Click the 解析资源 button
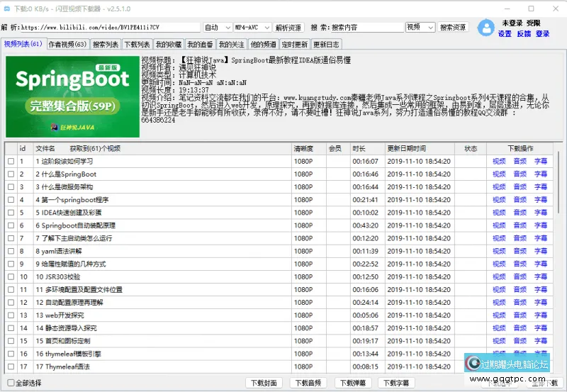The height and width of the screenshot is (392, 567). [x=288, y=28]
